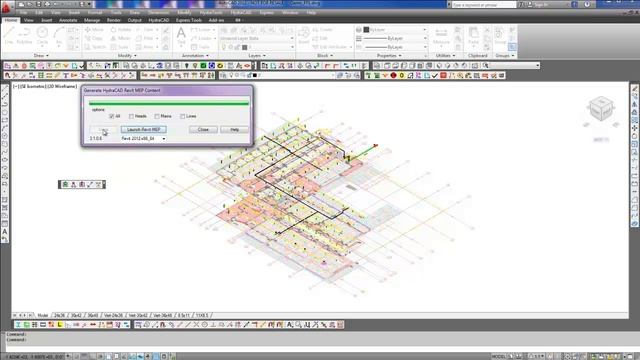Click the Paste clipboard tool
Viewport: 640px width, 360px height.
pyautogui.click(x=473, y=36)
